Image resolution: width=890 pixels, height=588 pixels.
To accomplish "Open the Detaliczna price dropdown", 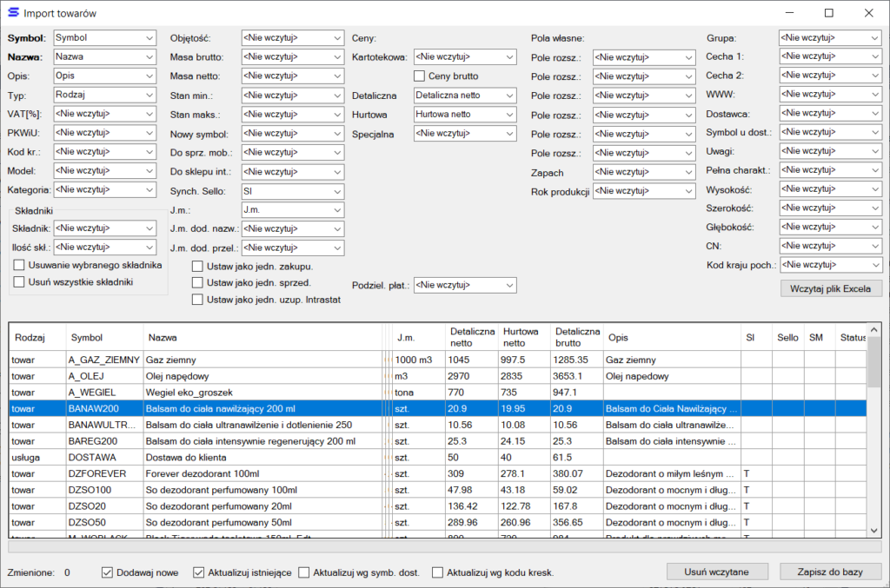I will 464,96.
